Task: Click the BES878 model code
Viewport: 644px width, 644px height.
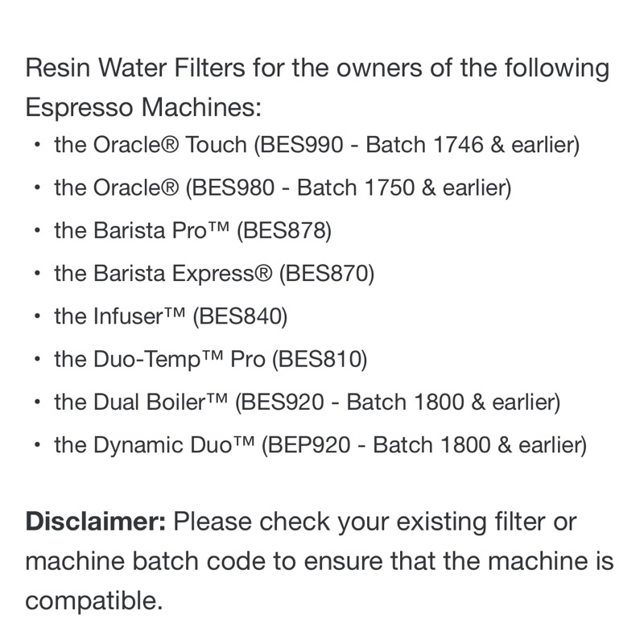Action: click(x=285, y=232)
